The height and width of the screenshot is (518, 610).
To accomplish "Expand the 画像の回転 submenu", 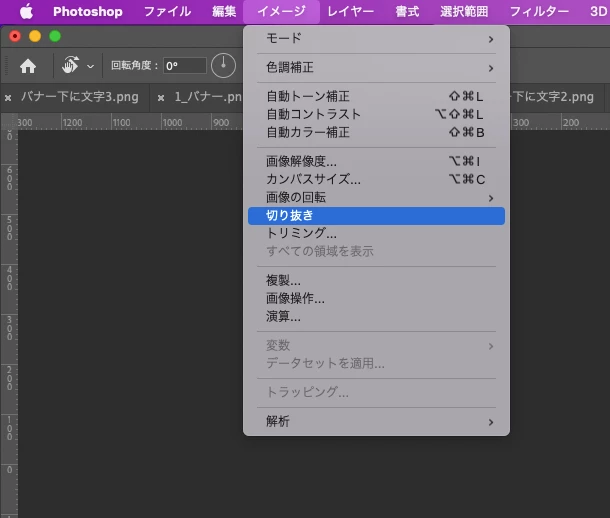I will pyautogui.click(x=376, y=198).
